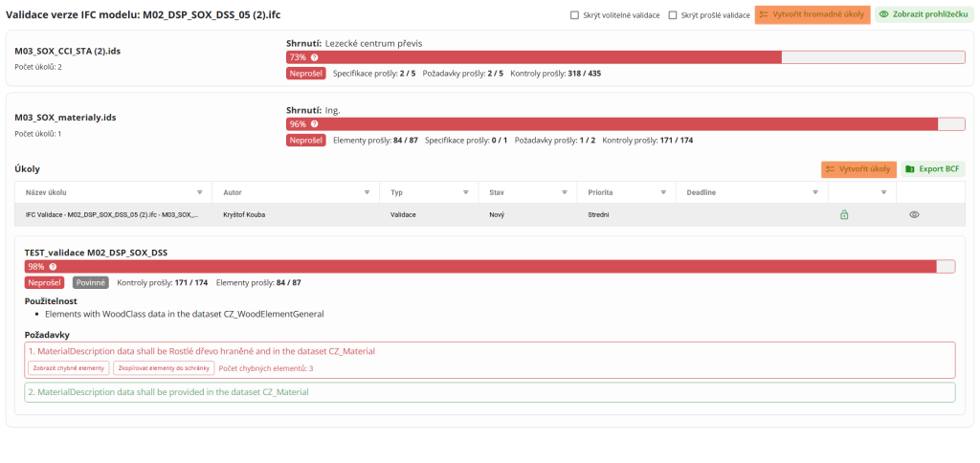Screen dimensions: 980x463
Task: Click the question mark next to 98%
Action: click(x=53, y=267)
